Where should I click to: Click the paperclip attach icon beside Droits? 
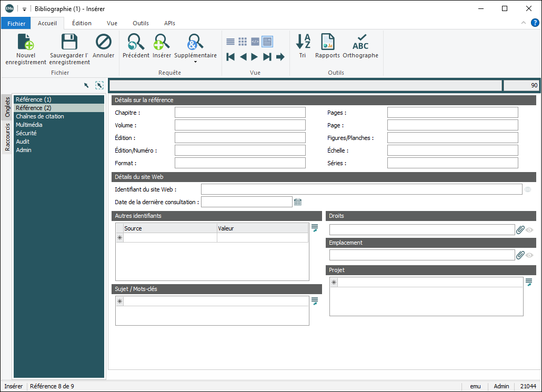click(x=520, y=230)
